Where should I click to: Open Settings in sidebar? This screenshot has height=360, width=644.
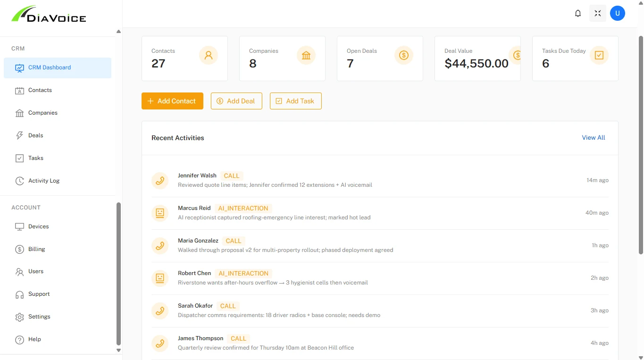click(58, 317)
